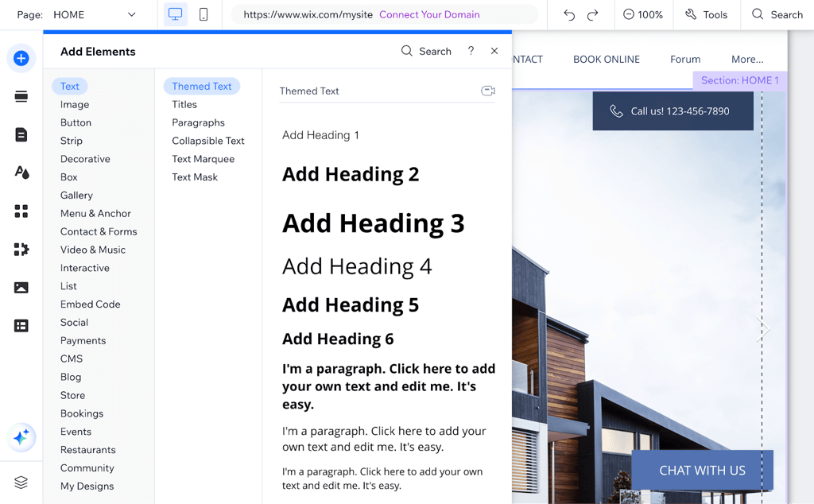
Task: Switch to desktop view
Action: coord(176,14)
